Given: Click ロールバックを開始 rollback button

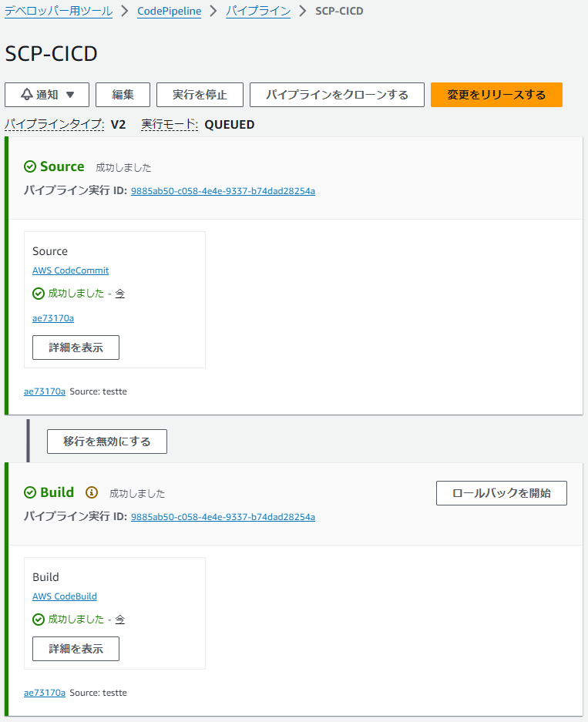Looking at the screenshot, I should 502,493.
